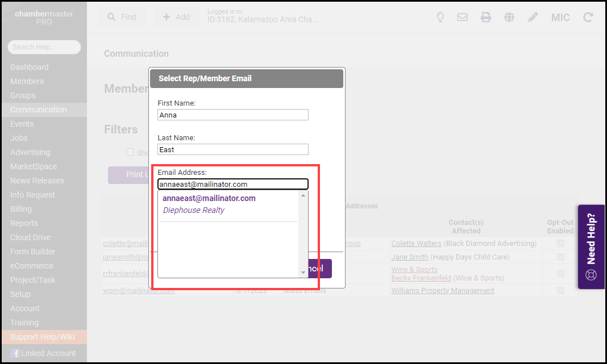The height and width of the screenshot is (364, 607).
Task: Toggle Opt-Out checkbox for Williams Property Management
Action: click(561, 290)
